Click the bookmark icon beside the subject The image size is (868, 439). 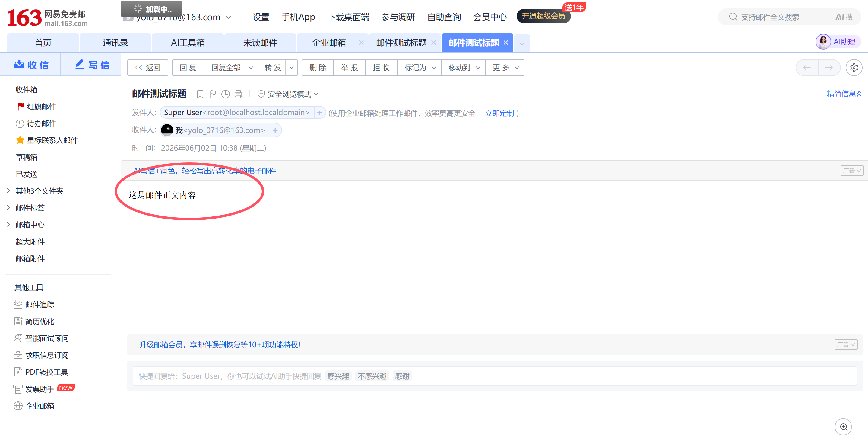(x=200, y=94)
